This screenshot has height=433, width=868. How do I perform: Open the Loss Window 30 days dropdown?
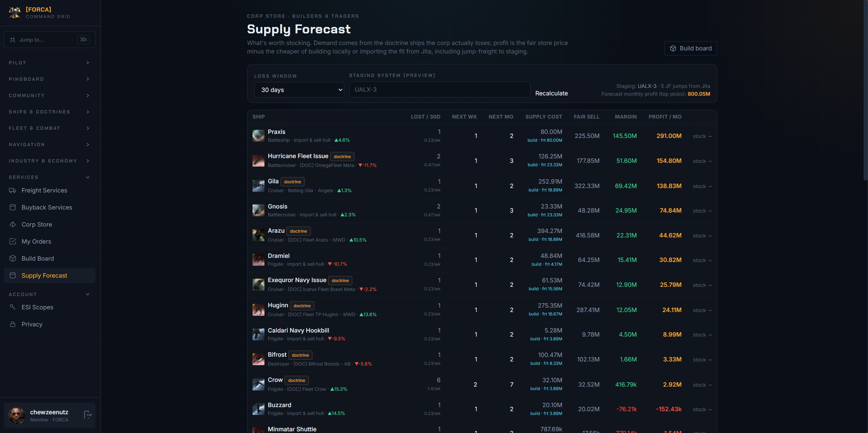299,90
